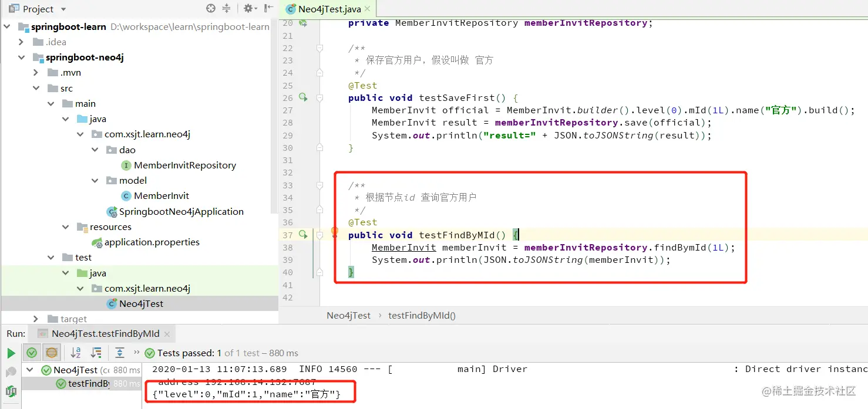The image size is (868, 409).
Task: Open SpringbootNeo4jApplication in tree
Action: click(181, 211)
